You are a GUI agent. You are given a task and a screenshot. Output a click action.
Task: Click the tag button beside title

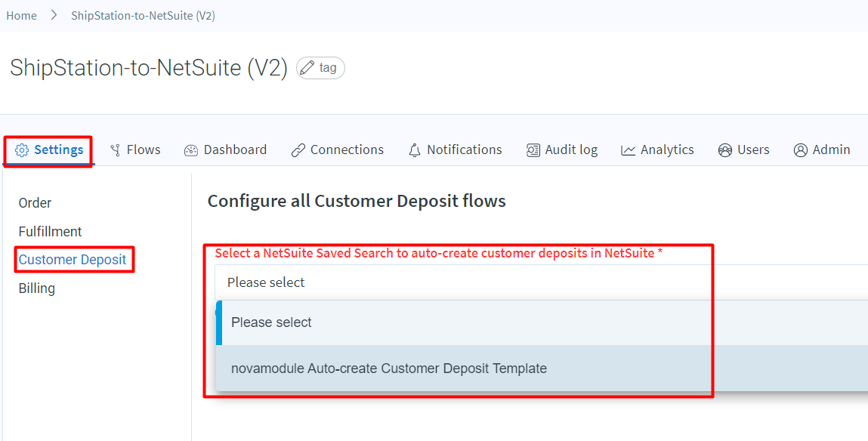tap(320, 68)
